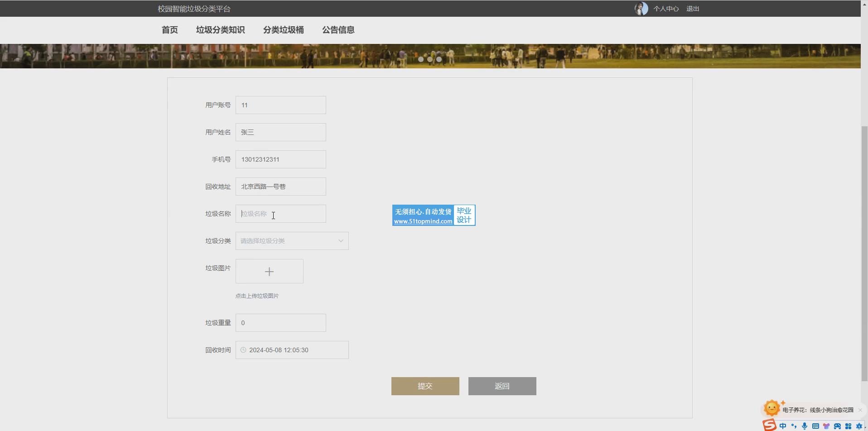Select first banner carousel dot
This screenshot has width=868, height=431.
coord(421,59)
